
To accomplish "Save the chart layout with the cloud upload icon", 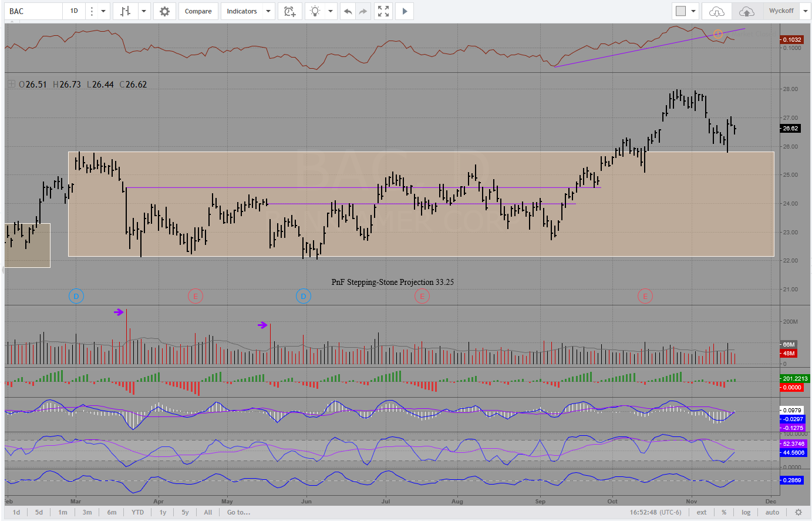I will tap(746, 11).
